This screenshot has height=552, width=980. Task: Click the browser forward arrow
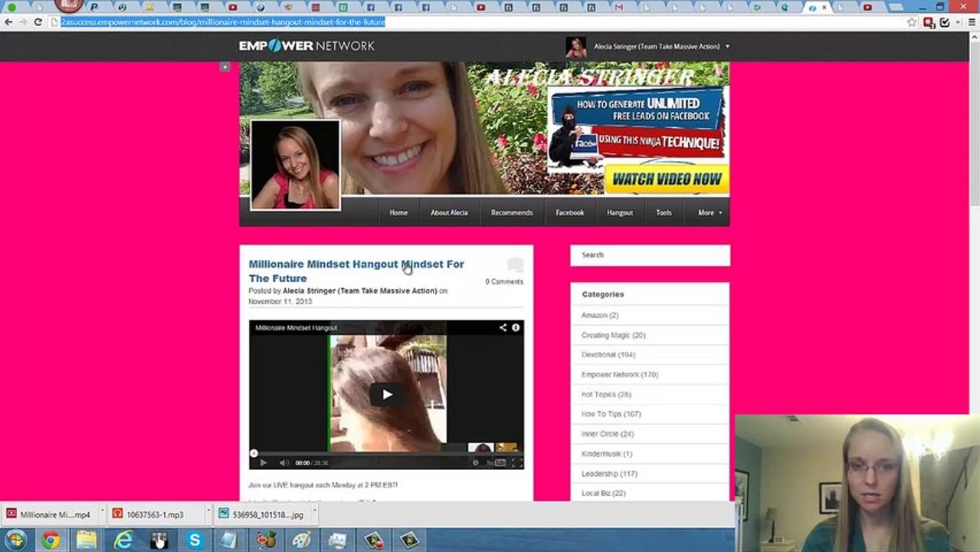tap(23, 22)
